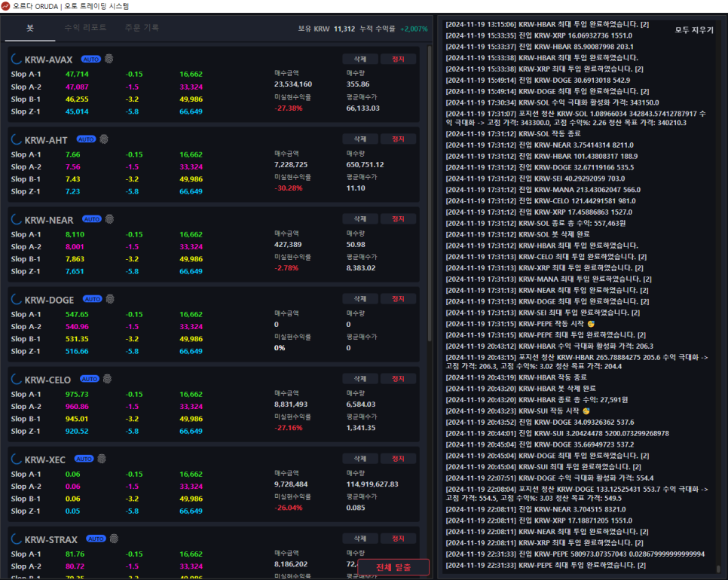Click the spinner icon next to KRW-NEAR
728x580 pixels.
point(17,219)
